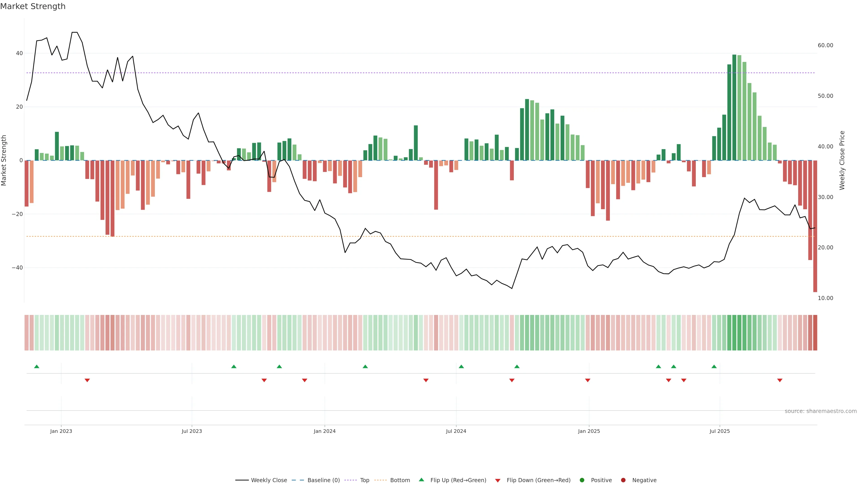Click the Flip Down legend triangle icon
This screenshot has height=488, width=868.
[x=498, y=481]
